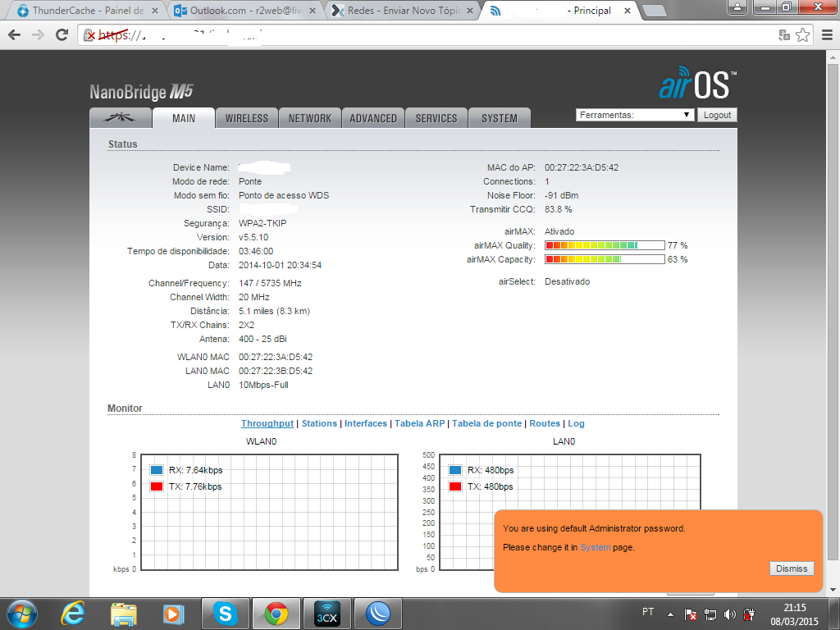Click the insecure https lock icon
840x630 pixels.
(89, 35)
